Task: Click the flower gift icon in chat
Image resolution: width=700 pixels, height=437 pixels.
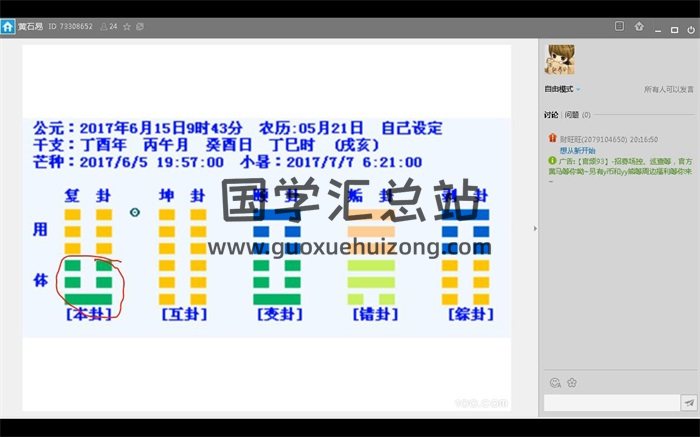Action: pos(571,382)
